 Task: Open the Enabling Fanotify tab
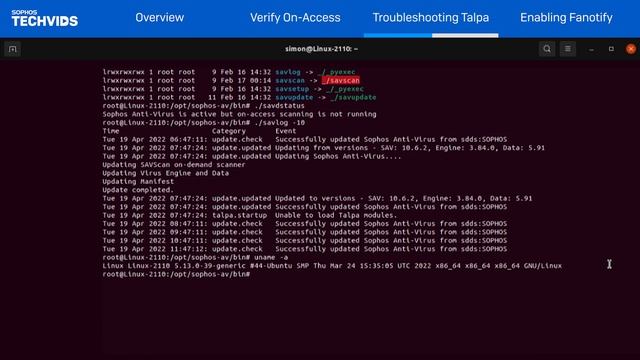pos(566,18)
